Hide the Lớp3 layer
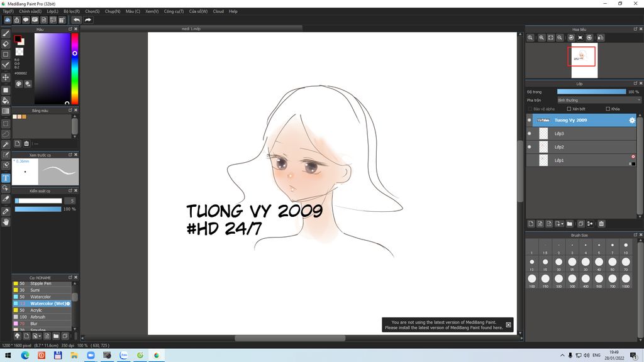The width and height of the screenshot is (644, 362). (x=530, y=133)
